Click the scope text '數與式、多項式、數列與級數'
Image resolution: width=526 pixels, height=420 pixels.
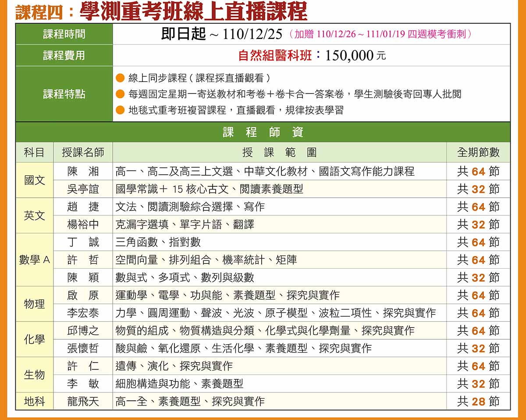(185, 278)
